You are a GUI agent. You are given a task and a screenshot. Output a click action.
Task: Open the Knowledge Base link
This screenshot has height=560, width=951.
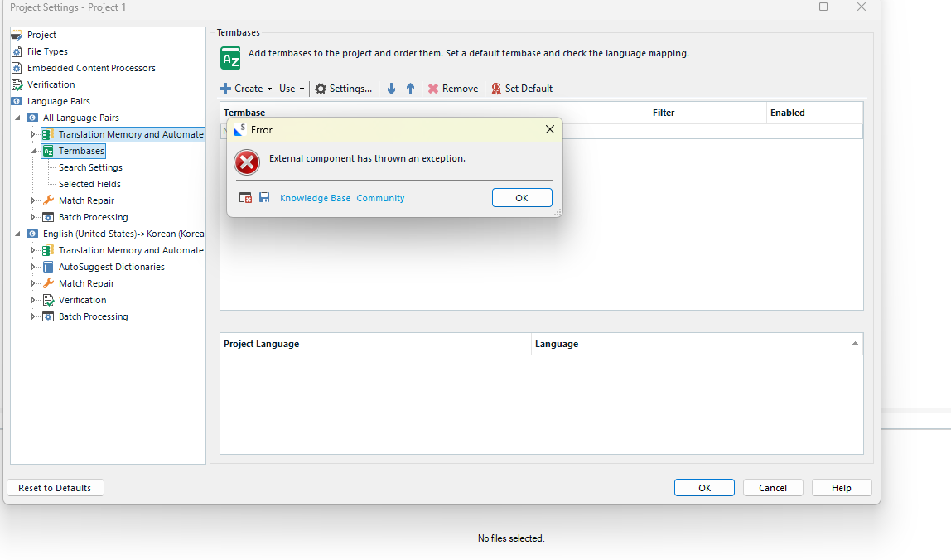[315, 198]
